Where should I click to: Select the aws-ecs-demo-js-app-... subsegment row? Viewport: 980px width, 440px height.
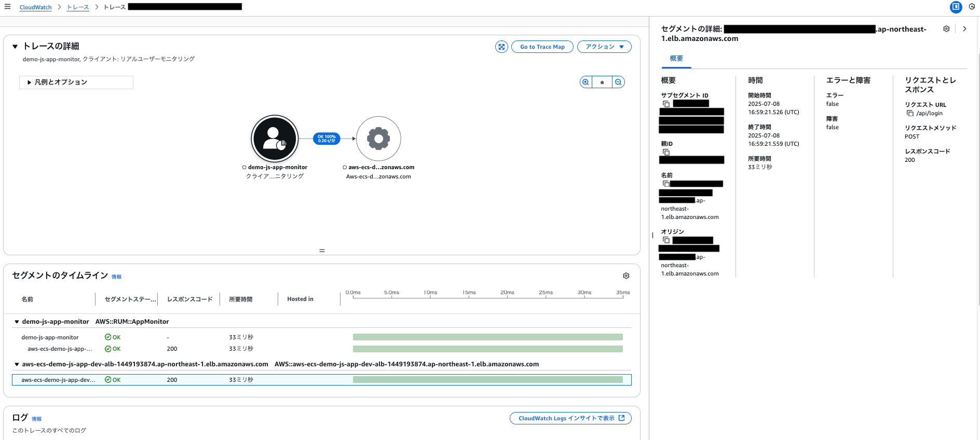pos(322,349)
